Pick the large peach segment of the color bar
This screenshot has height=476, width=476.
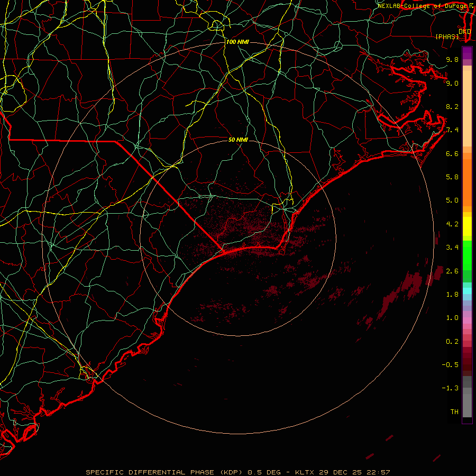pyautogui.click(x=467, y=108)
